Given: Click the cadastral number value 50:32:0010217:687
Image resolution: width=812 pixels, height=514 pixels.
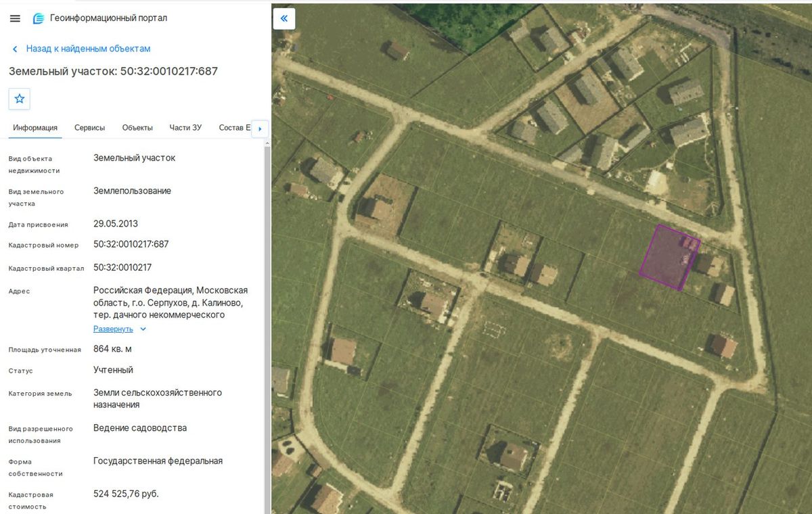Looking at the screenshot, I should 131,244.
